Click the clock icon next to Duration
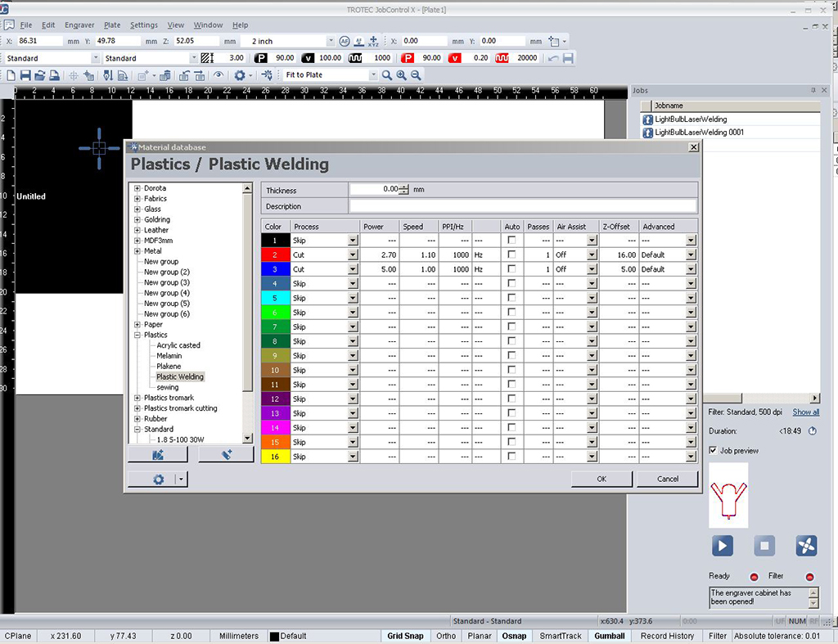Image resolution: width=838 pixels, height=644 pixels. point(813,431)
